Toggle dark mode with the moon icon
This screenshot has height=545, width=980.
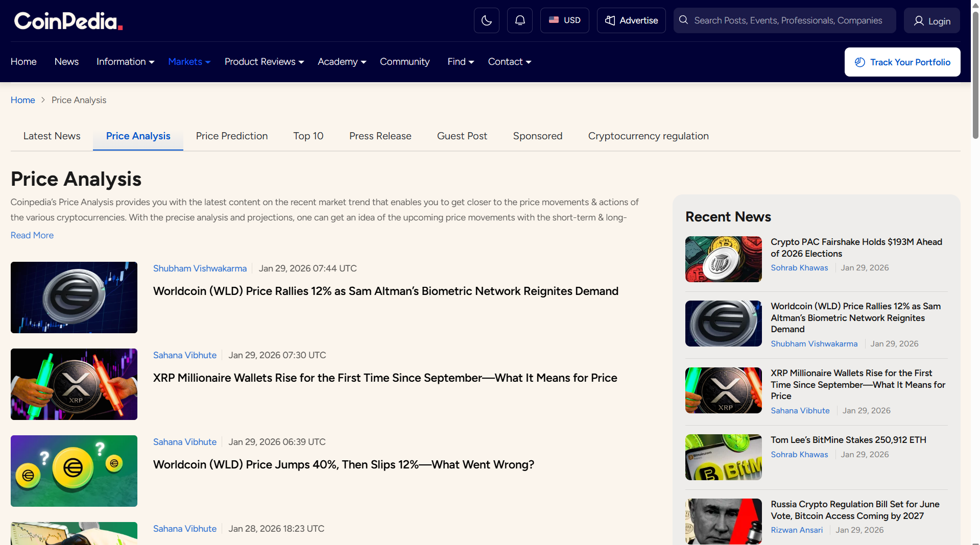pyautogui.click(x=486, y=20)
